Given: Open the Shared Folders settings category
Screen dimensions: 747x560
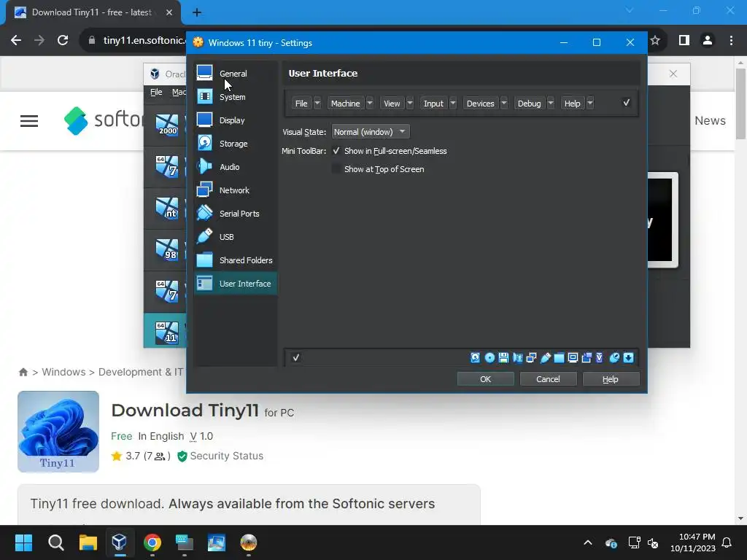Looking at the screenshot, I should coord(236,260).
